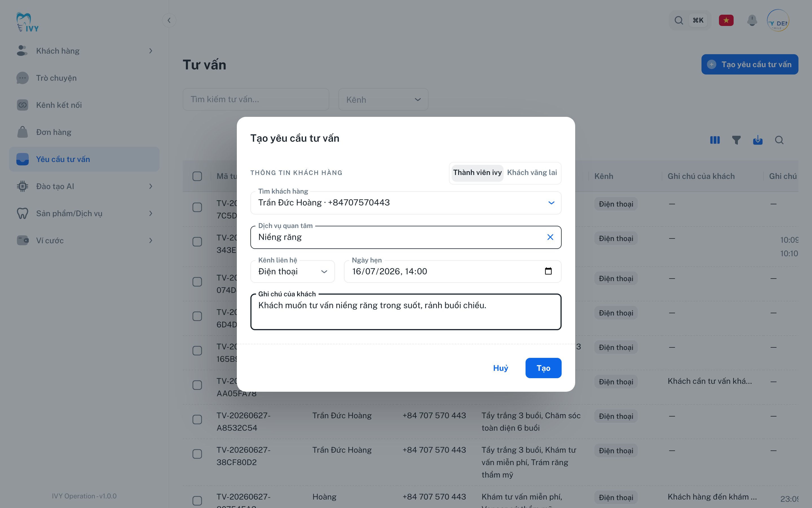Tick checkbox for row starting 165B
This screenshot has width=812, height=508.
click(197, 351)
